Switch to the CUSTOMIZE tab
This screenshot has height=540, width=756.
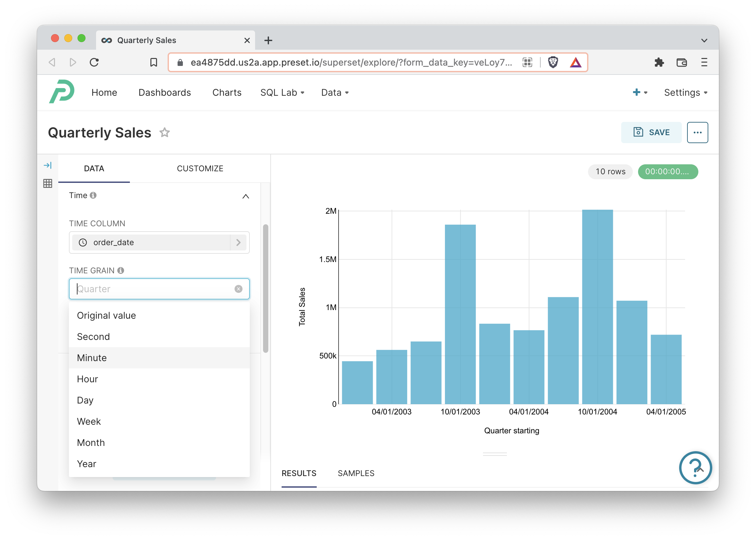pyautogui.click(x=200, y=169)
